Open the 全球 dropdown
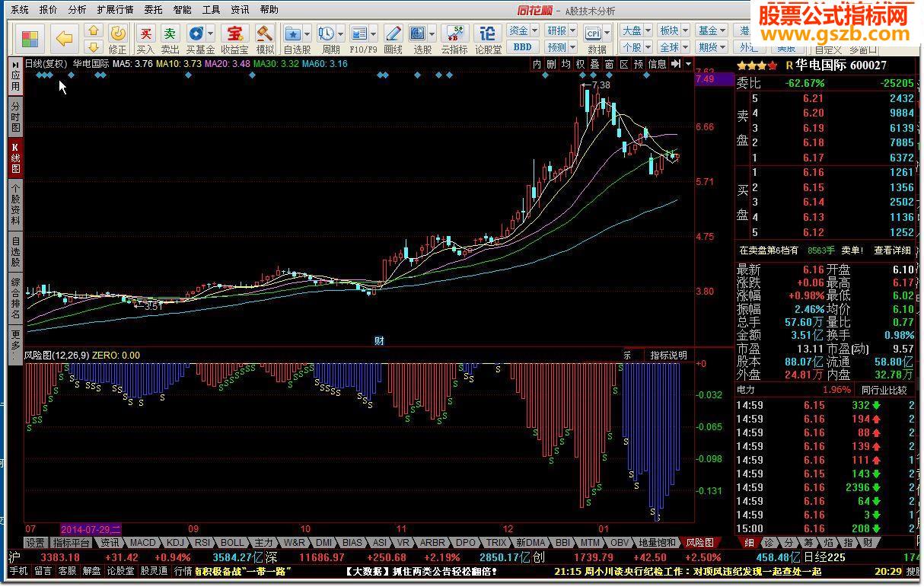 (674, 47)
